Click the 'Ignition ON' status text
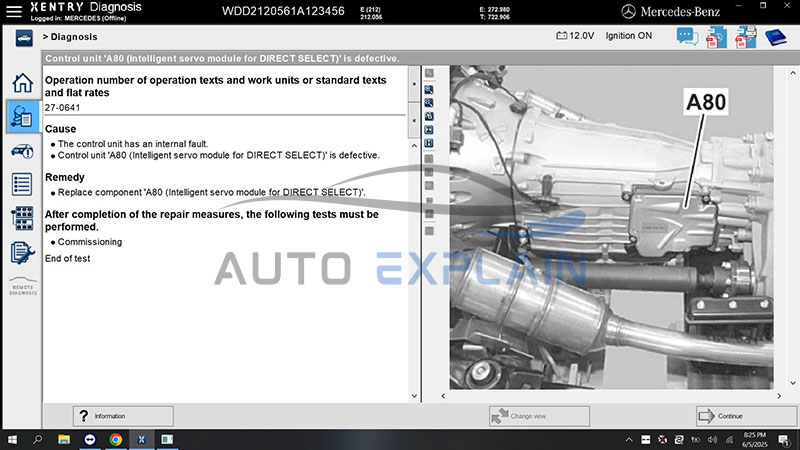The height and width of the screenshot is (450, 800). (629, 36)
